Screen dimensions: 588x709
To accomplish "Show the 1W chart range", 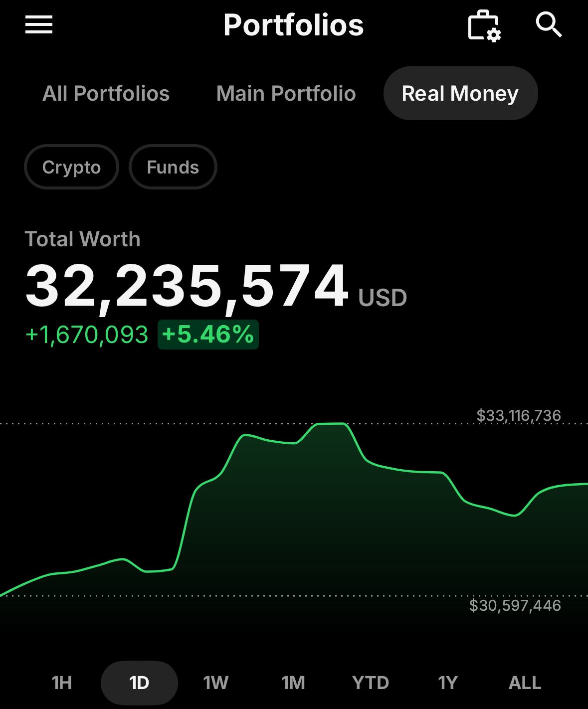I will pyautogui.click(x=216, y=683).
